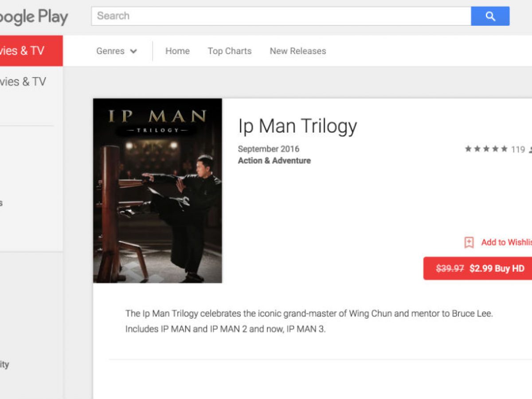Click inside the Search input field

tap(281, 16)
